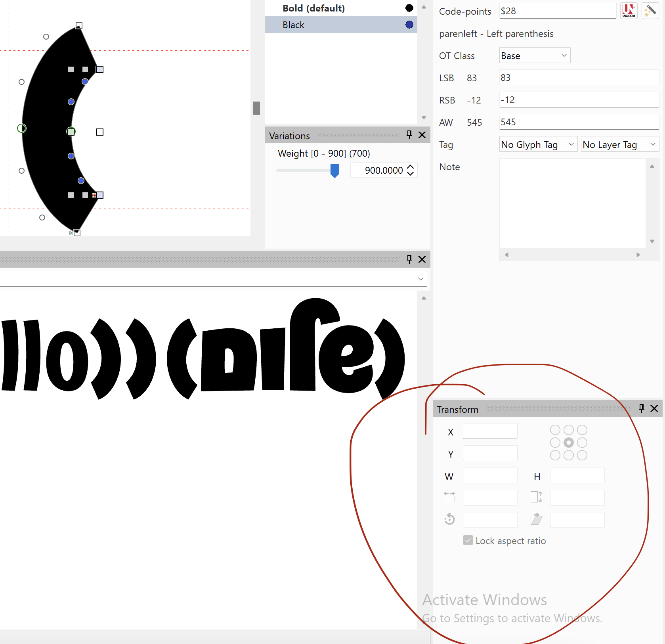The height and width of the screenshot is (644, 665).
Task: Select middle-left transform origin radio
Action: (555, 443)
